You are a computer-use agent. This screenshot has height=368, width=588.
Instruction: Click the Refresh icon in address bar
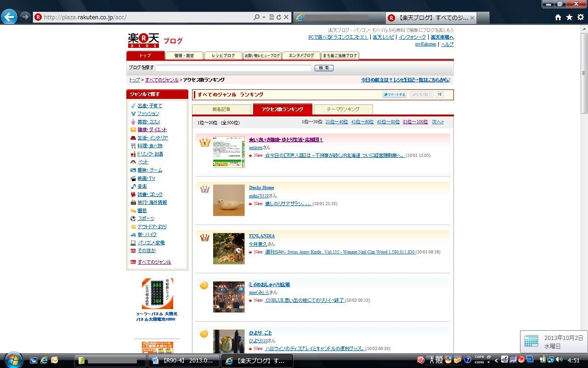pos(278,17)
